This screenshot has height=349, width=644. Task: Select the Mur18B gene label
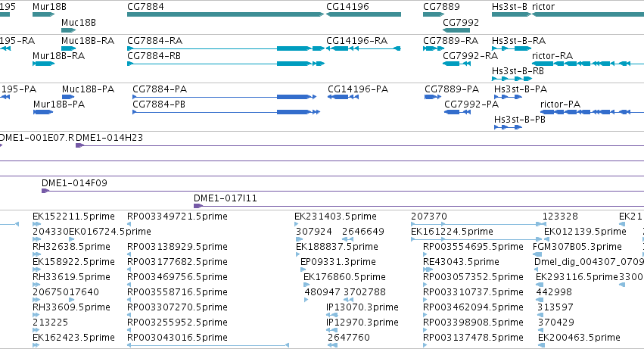coord(49,7)
